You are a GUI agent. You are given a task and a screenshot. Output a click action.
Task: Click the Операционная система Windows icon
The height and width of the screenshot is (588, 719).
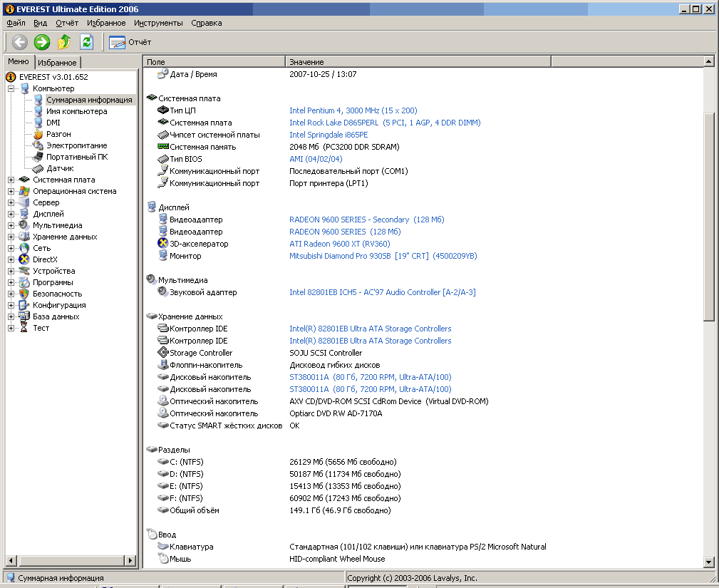(x=24, y=191)
